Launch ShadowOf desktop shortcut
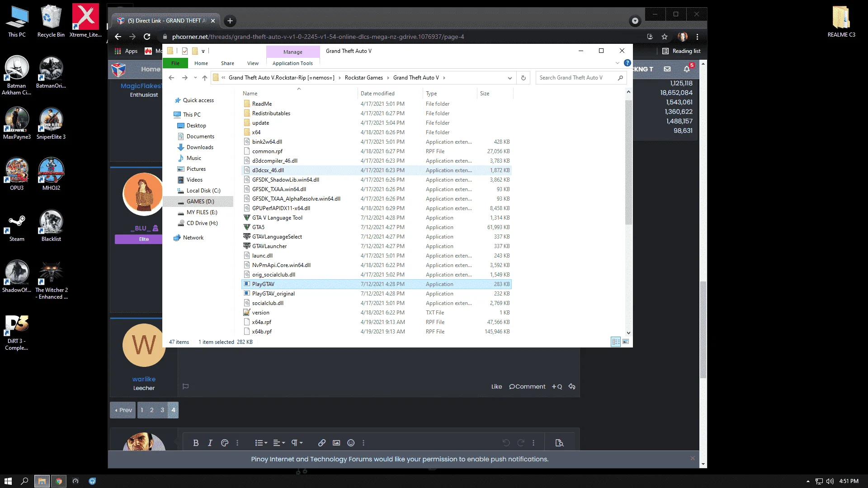The height and width of the screenshot is (488, 868). pyautogui.click(x=17, y=277)
